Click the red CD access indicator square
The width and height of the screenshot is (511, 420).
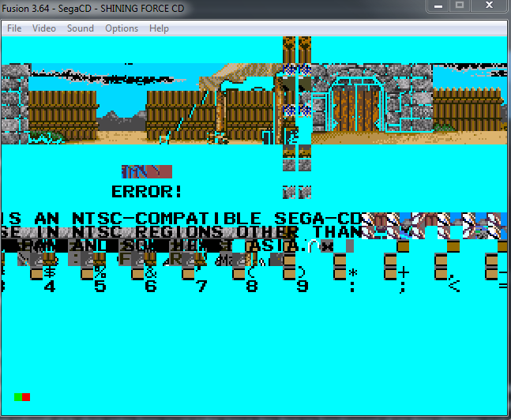[x=26, y=396]
